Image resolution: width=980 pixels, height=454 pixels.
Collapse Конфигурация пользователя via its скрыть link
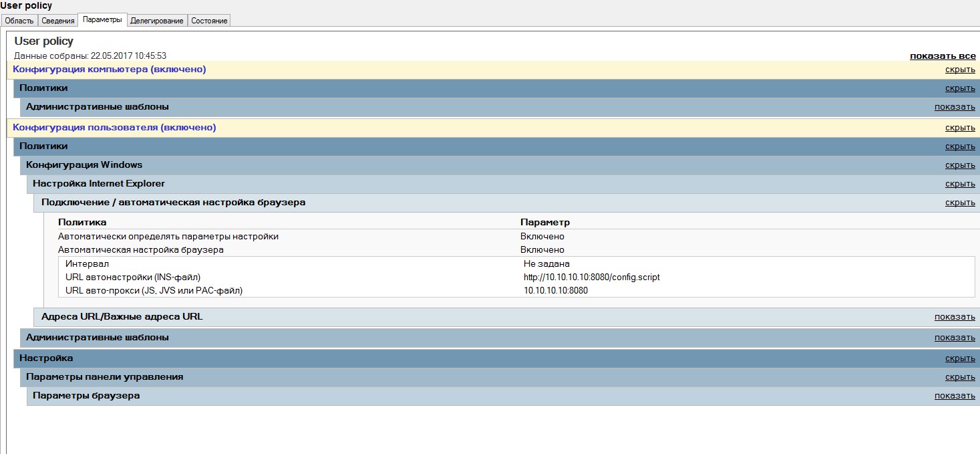click(x=960, y=127)
